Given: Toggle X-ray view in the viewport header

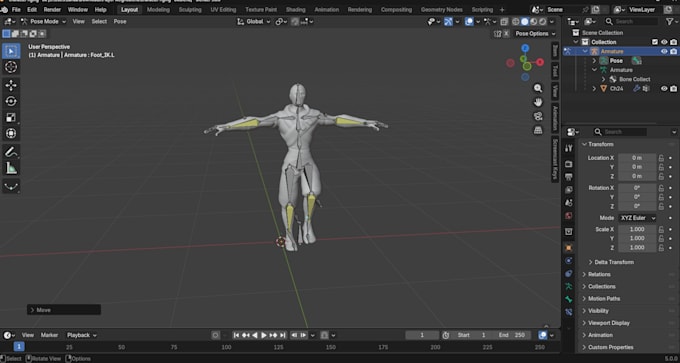Looking at the screenshot, I should point(503,22).
